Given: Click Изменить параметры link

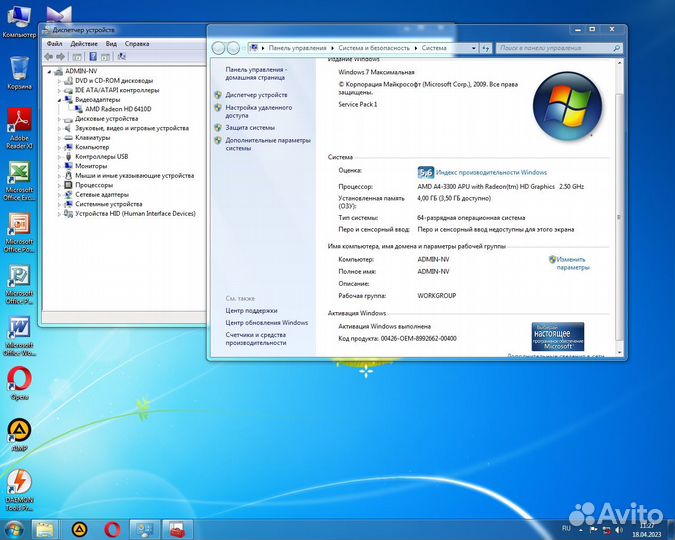Looking at the screenshot, I should pos(573,263).
